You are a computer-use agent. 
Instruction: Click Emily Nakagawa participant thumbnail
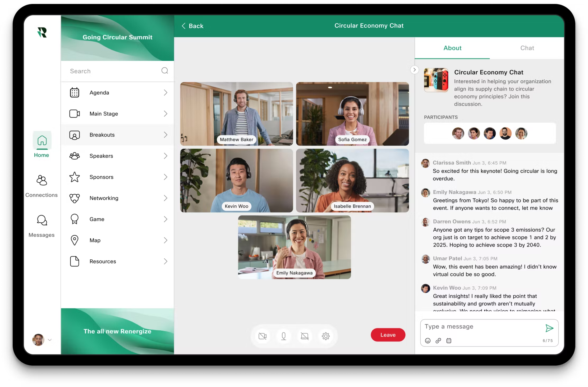pos(522,133)
